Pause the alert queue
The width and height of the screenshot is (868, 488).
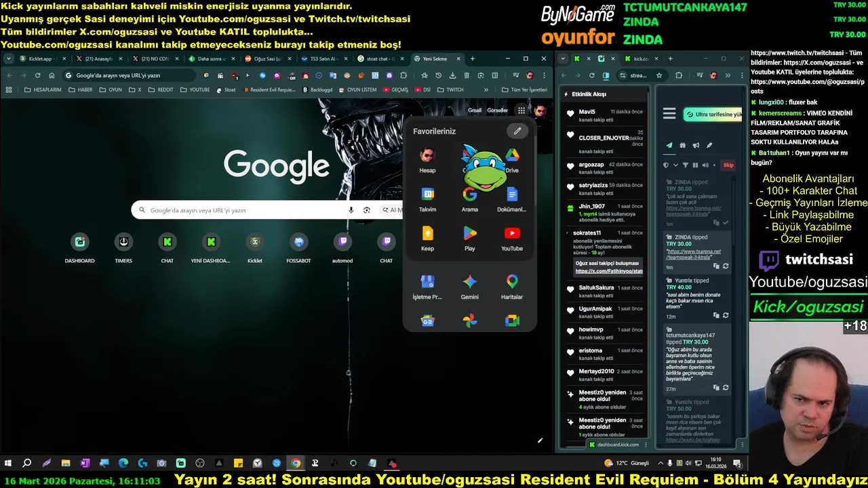pyautogui.click(x=695, y=165)
